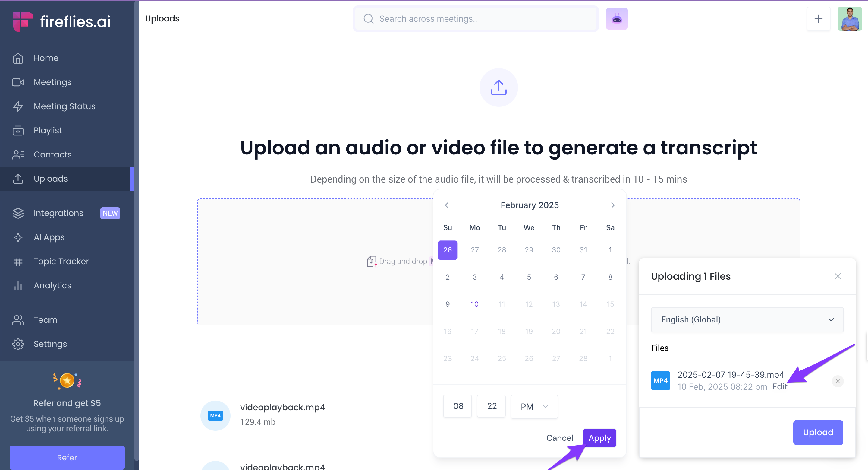Remove the 2025-02-07 19-45-39.mp4 file

(837, 381)
